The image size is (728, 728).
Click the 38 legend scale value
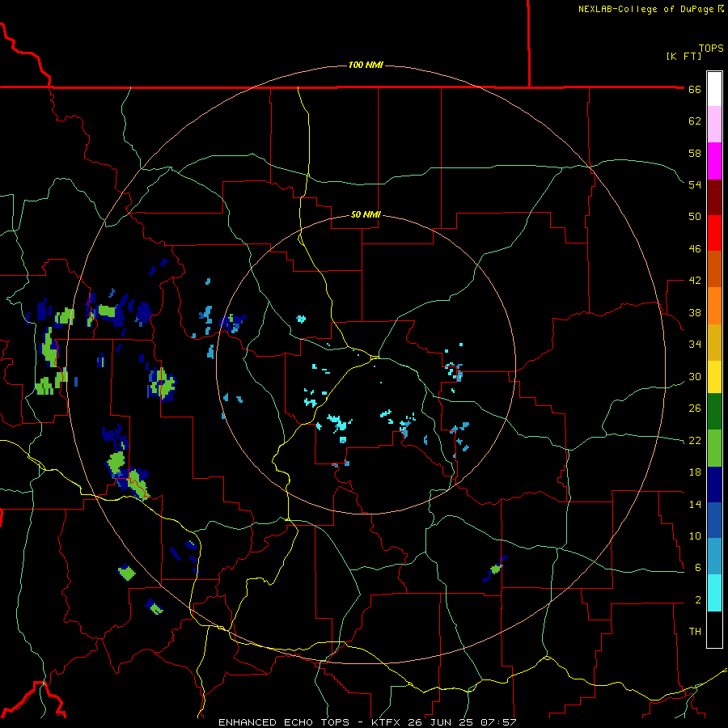coord(695,312)
